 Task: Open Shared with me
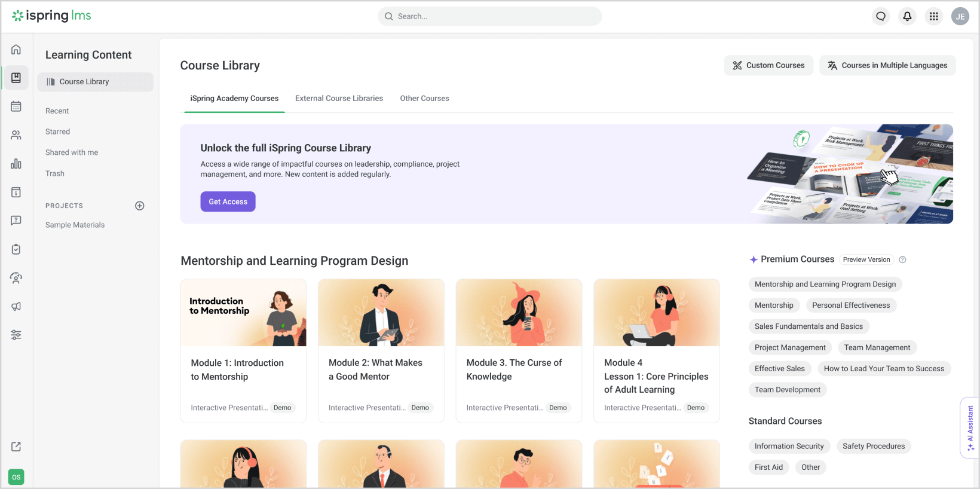[72, 152]
